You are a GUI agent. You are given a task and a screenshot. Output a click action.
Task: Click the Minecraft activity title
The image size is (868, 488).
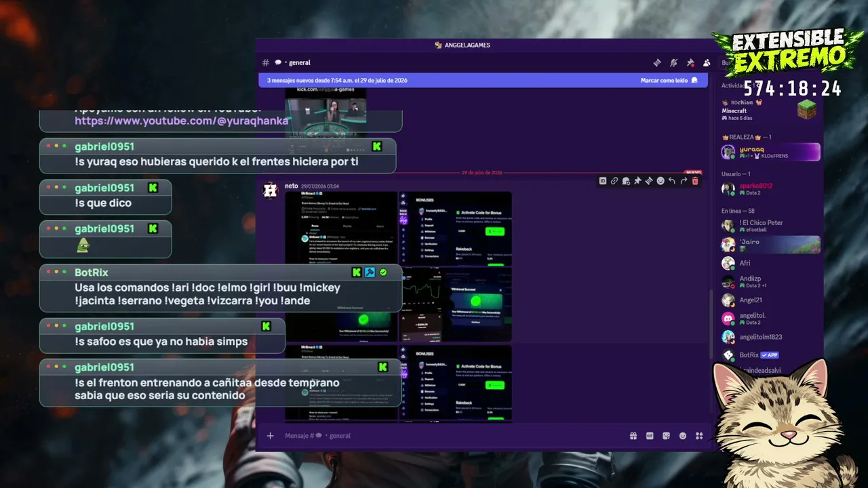tap(734, 110)
